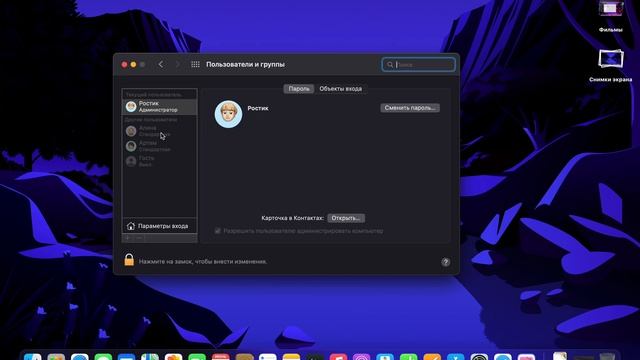This screenshot has width=640, height=360.
Task: Click the large Ростик avatar picture
Action: pyautogui.click(x=228, y=114)
